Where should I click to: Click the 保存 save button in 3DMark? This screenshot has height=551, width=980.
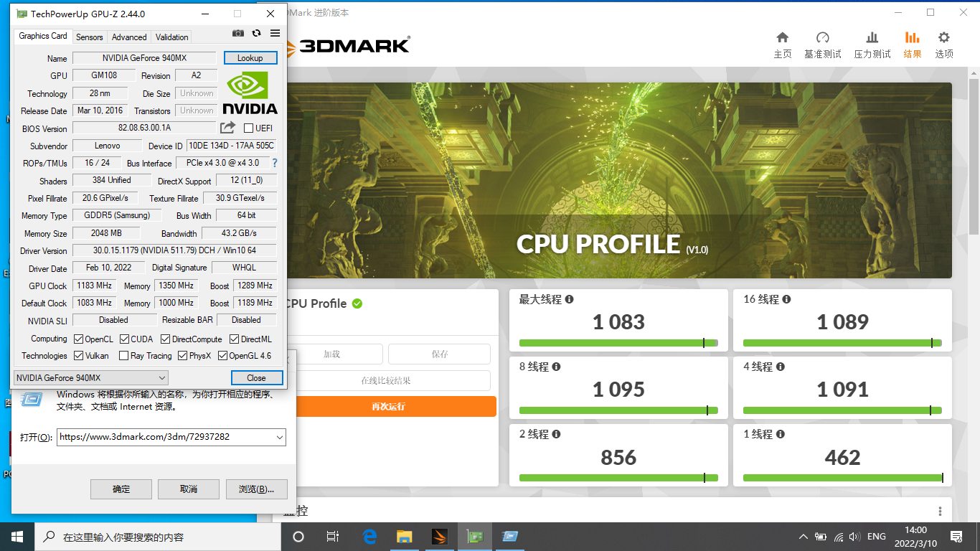(x=440, y=354)
